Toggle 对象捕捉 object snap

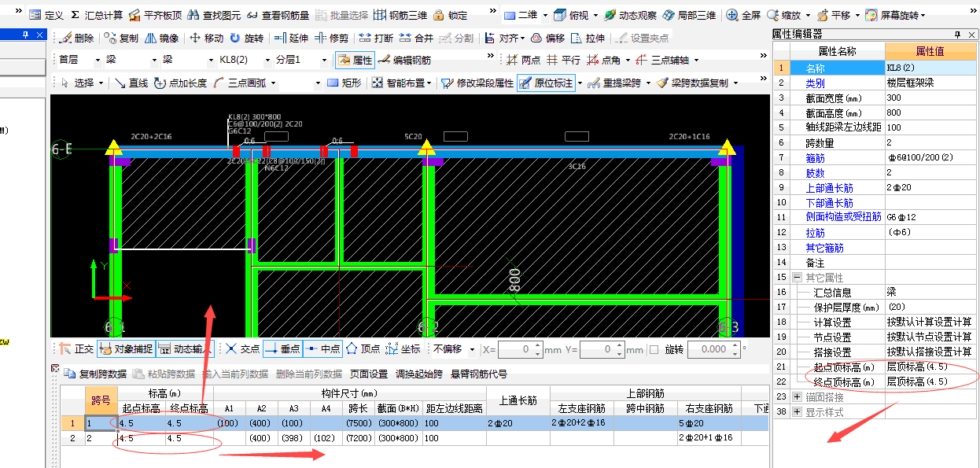(x=126, y=348)
